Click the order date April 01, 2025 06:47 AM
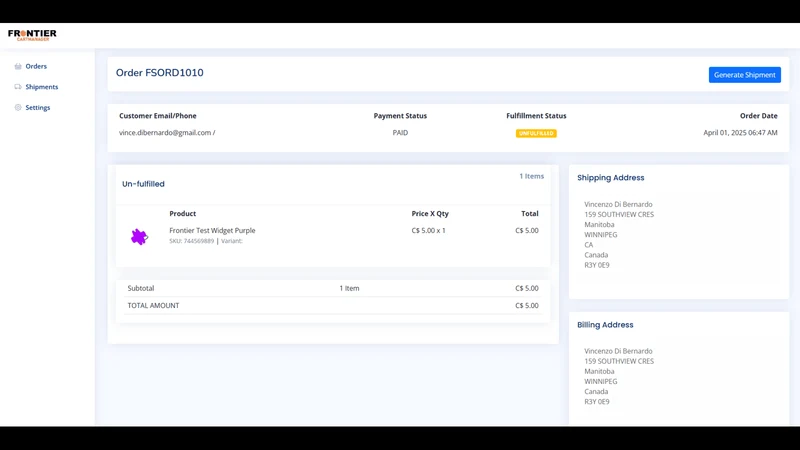Viewport: 800px width, 450px height. (740, 133)
